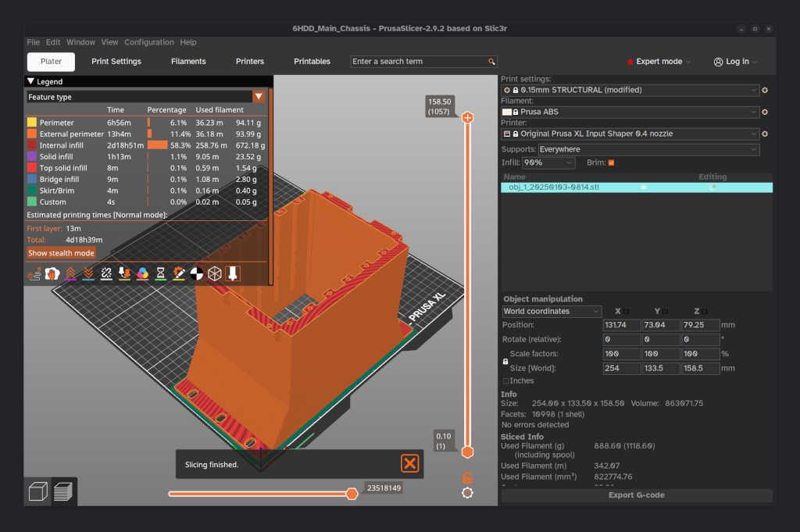Image resolution: width=800 pixels, height=532 pixels.
Task: Toggle Tool marker arrow icon in legend
Action: pos(233,274)
